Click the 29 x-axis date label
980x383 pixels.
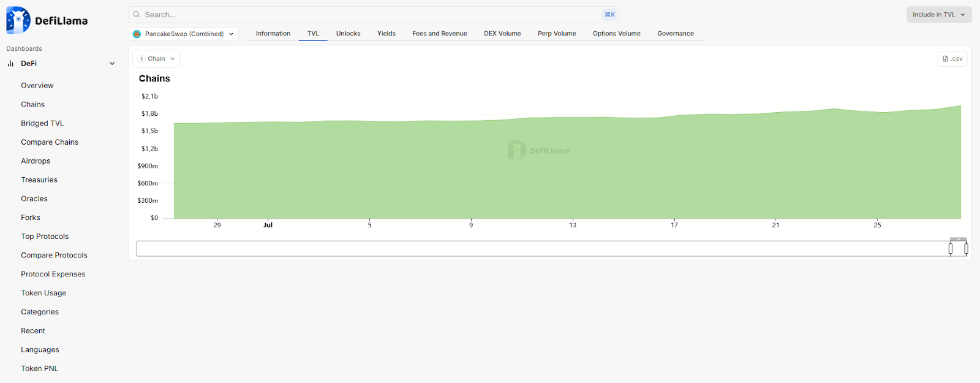[x=217, y=226]
